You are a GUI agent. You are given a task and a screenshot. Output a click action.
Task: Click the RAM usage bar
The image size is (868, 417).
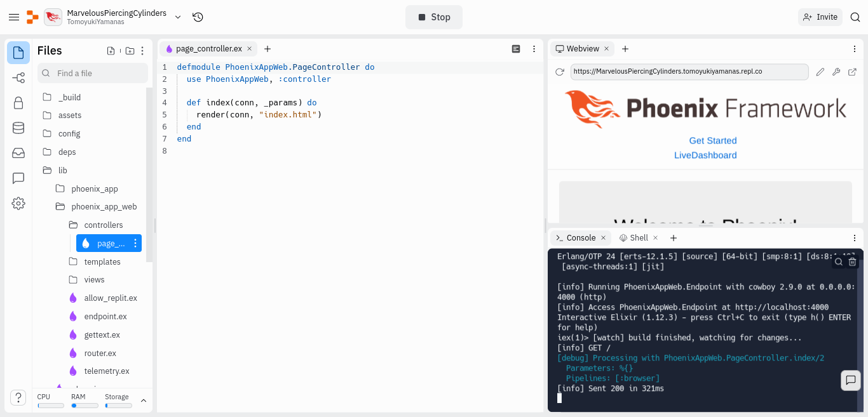click(85, 406)
